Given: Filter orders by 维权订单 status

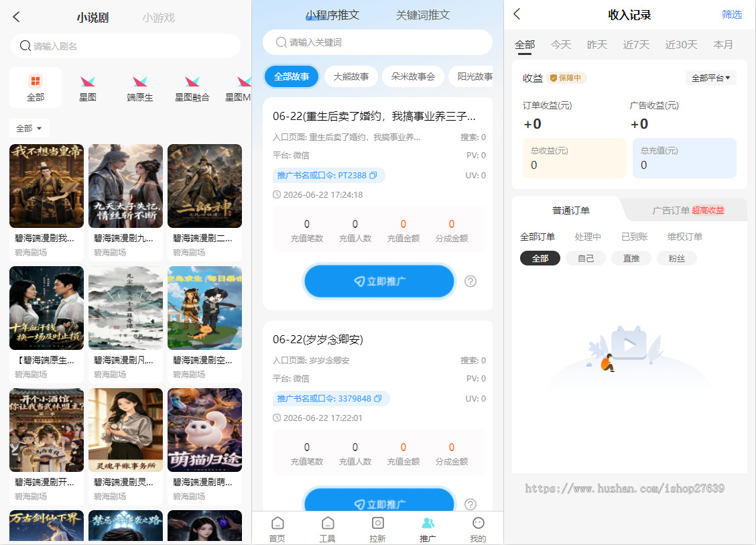Looking at the screenshot, I should (685, 237).
